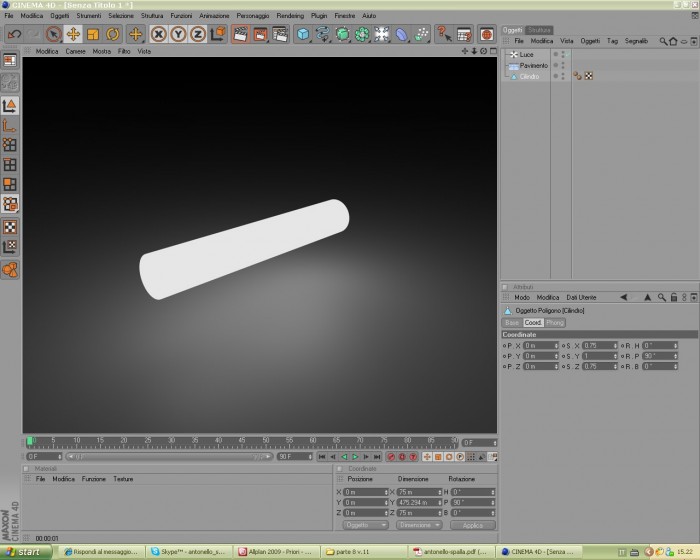Toggle the X axis lock
700x560 pixels.
tap(158, 34)
